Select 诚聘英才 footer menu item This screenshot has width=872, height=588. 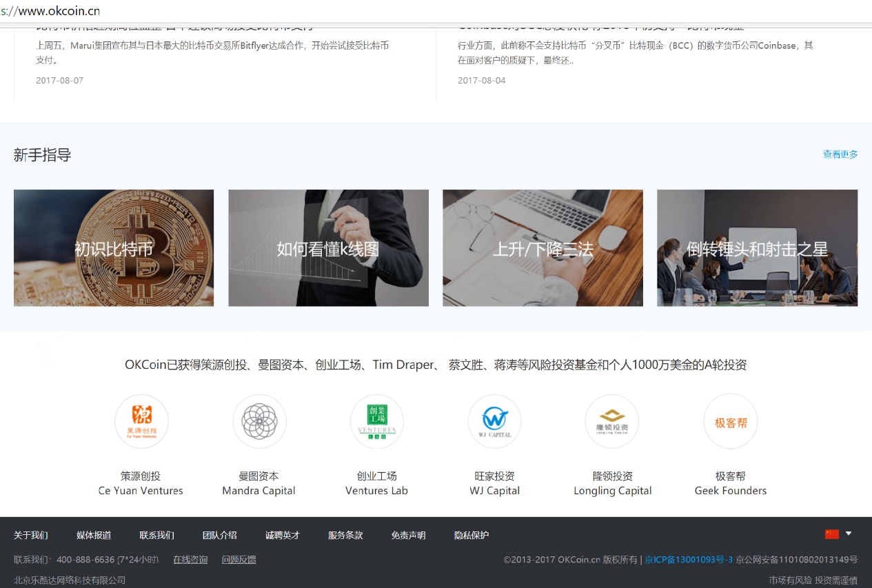pos(283,536)
